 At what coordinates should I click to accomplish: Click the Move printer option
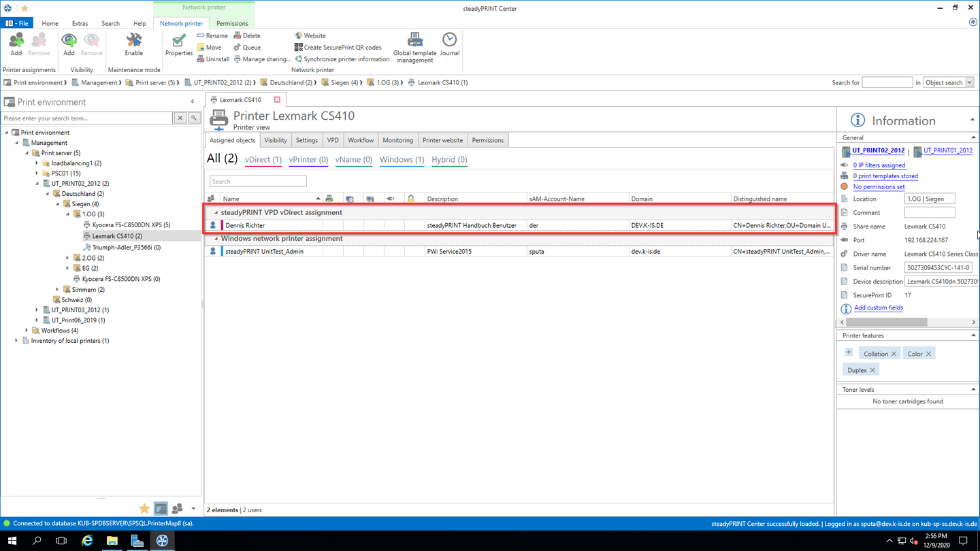point(209,48)
